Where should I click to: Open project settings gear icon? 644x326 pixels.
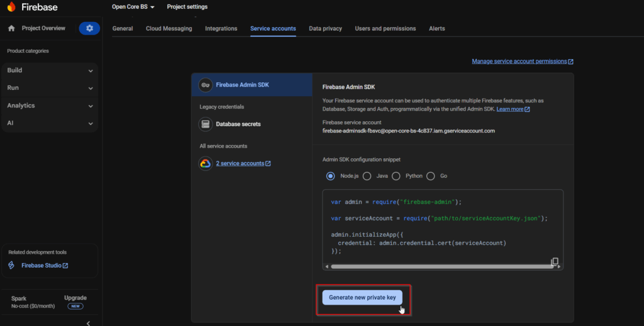click(89, 28)
